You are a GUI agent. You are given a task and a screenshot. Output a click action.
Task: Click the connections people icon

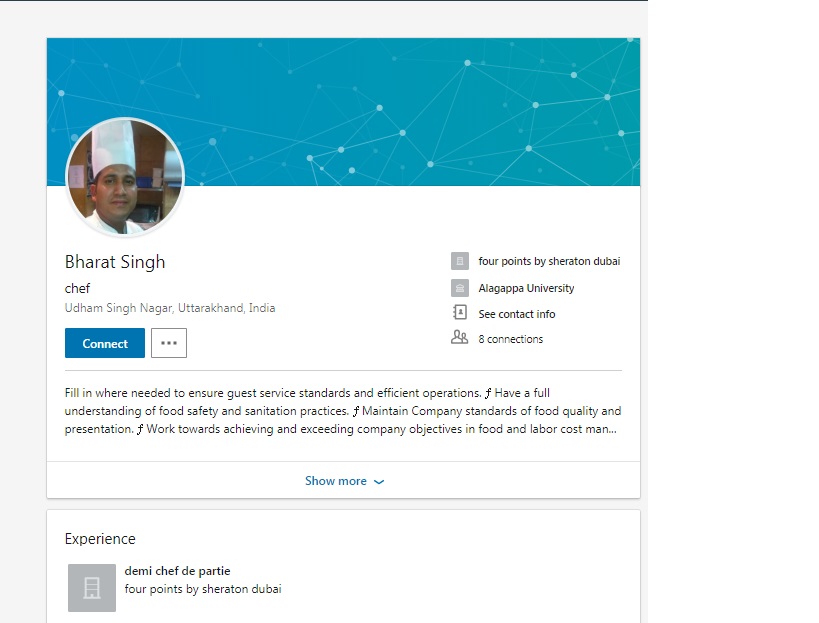tap(460, 338)
